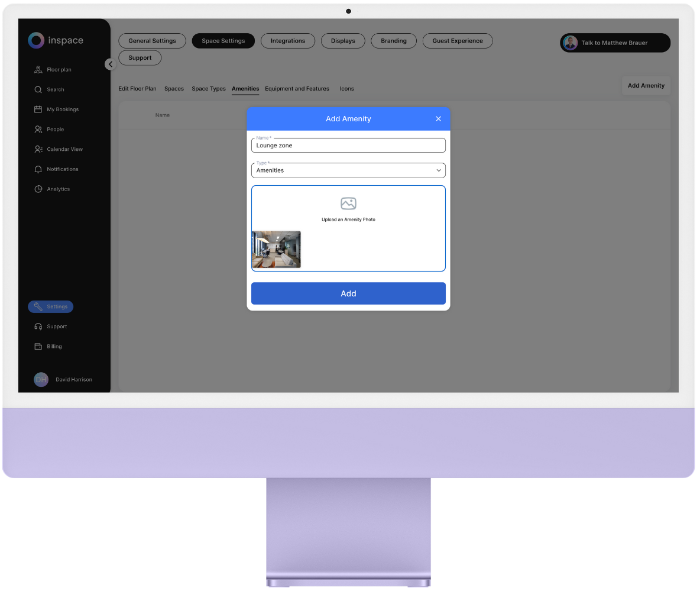Click the blue Add button

pos(348,293)
